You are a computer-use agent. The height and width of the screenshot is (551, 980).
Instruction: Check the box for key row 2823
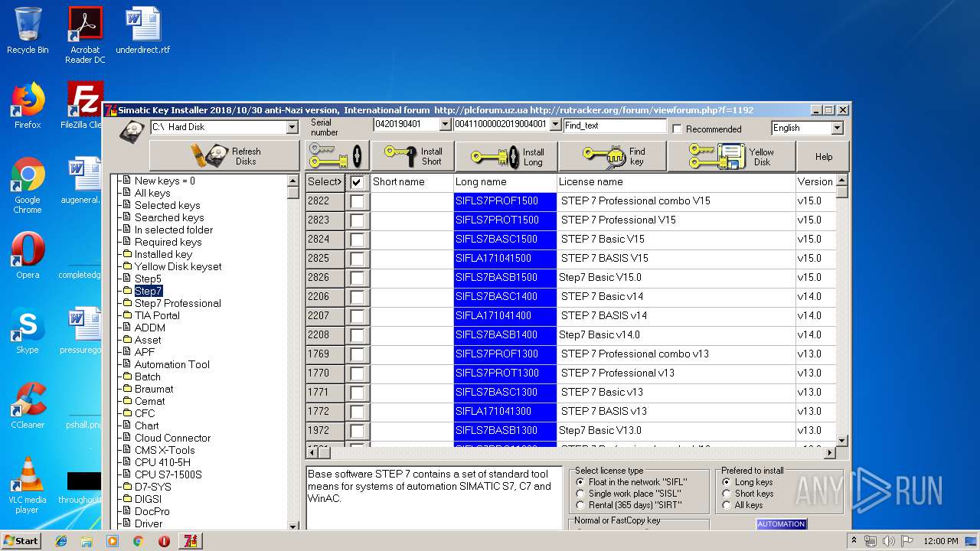point(357,220)
